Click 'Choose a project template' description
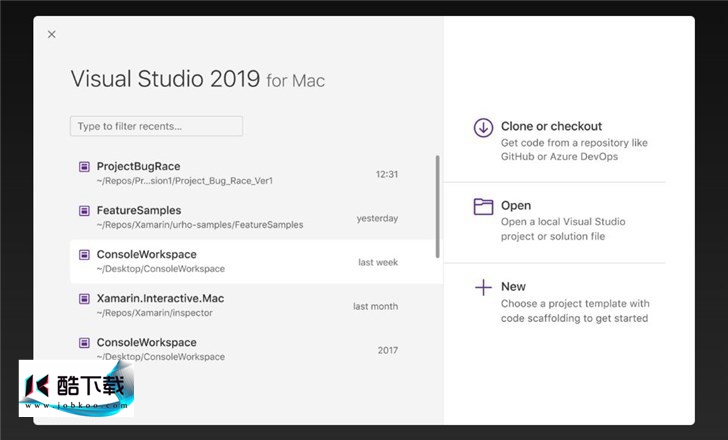The height and width of the screenshot is (440, 728). 575,311
